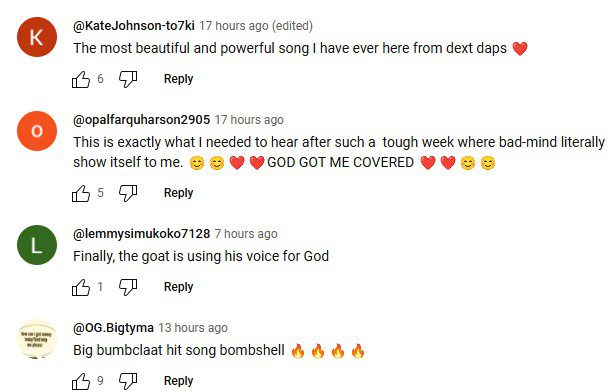Thumbs up OG.Bigtyma's bombshell comment
Image resolution: width=612 pixels, height=392 pixels.
click(x=81, y=381)
